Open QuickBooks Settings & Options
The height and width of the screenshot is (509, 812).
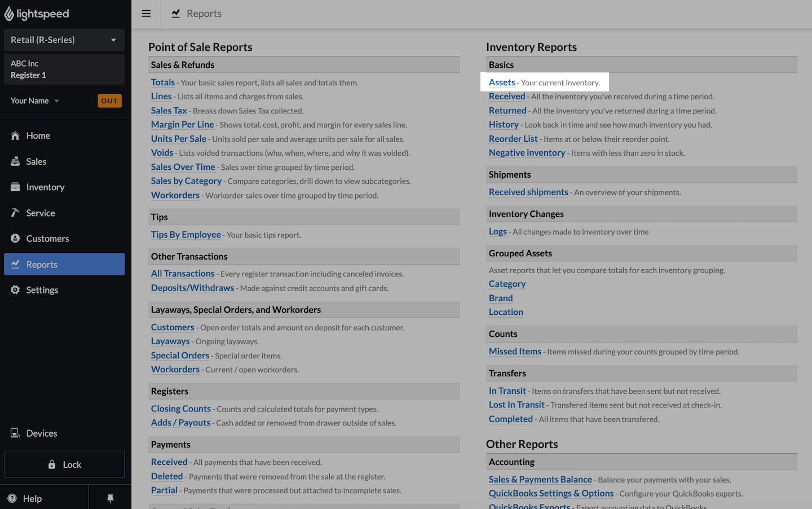pyautogui.click(x=551, y=494)
